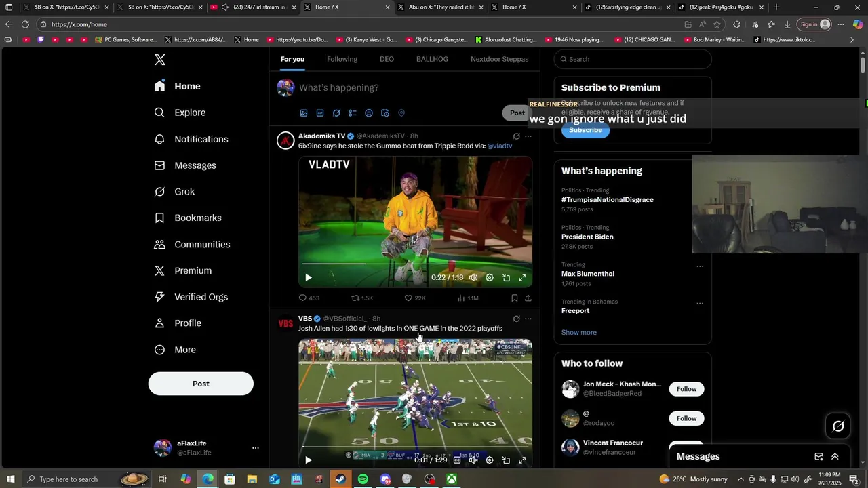Viewport: 868px width, 488px height.
Task: Expand the Messages drawer
Action: pos(835,457)
